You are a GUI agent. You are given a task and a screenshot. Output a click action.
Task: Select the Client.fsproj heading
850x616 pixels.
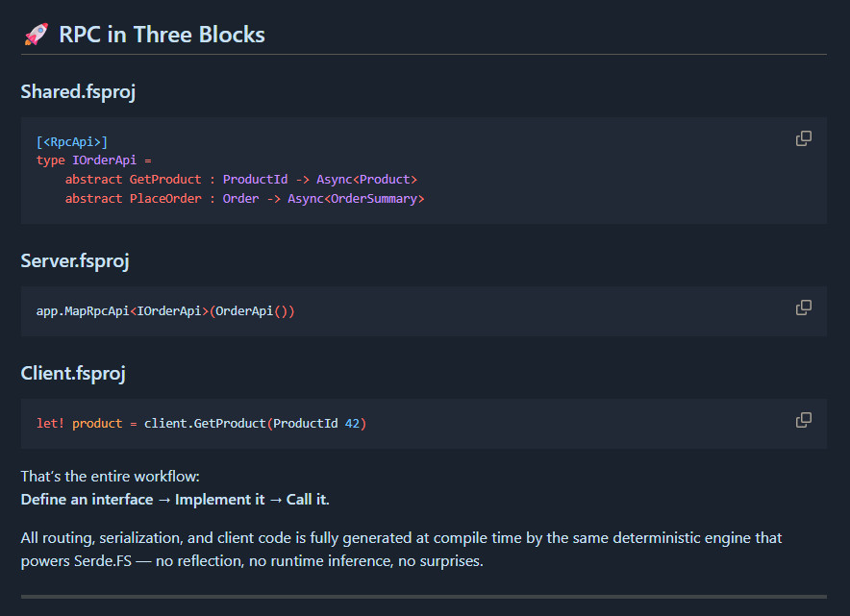pyautogui.click(x=73, y=373)
